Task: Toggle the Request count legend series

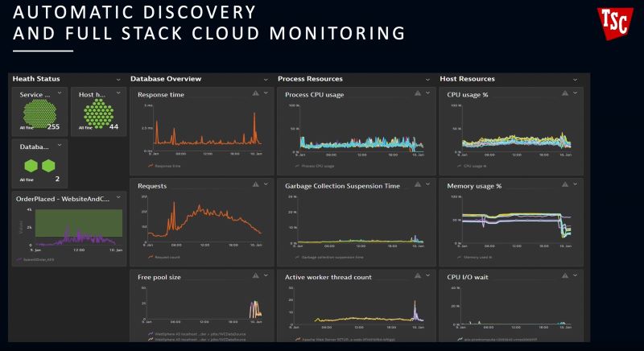Action: 165,257
